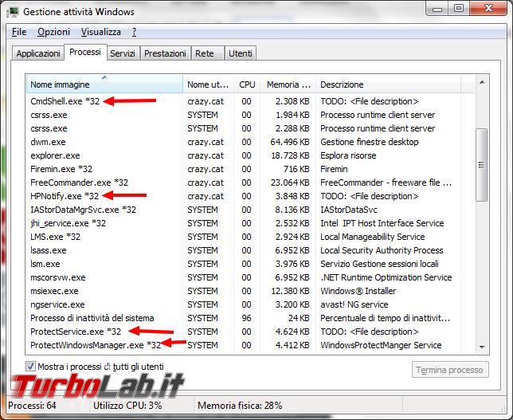Sort by Nome utente column header
This screenshot has height=420, width=513.
208,84
